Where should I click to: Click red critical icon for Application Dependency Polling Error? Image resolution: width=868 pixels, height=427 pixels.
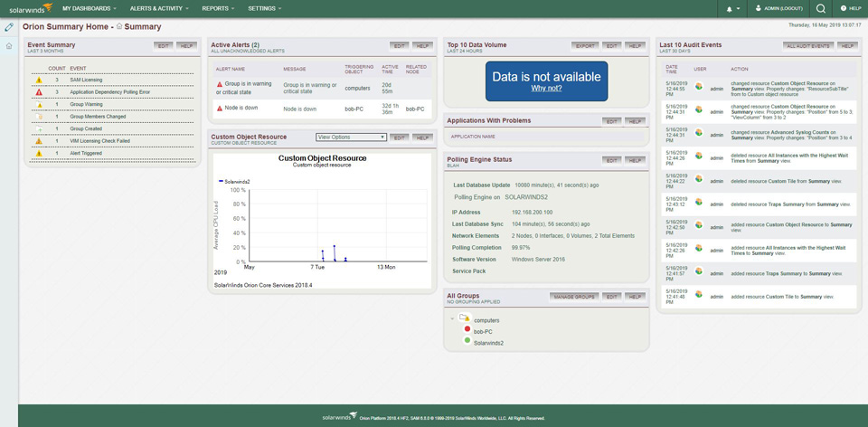(39, 92)
